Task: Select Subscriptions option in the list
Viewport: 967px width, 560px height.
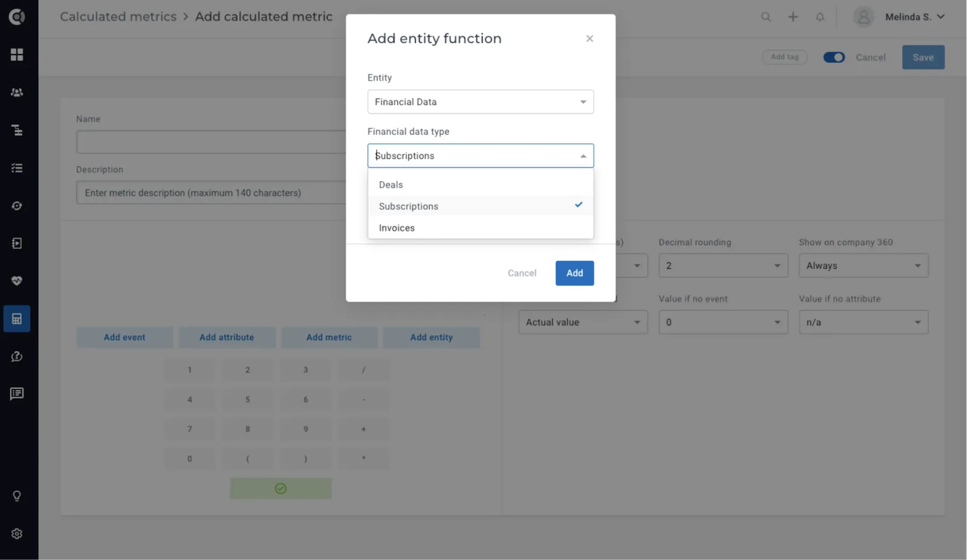Action: 480,206
